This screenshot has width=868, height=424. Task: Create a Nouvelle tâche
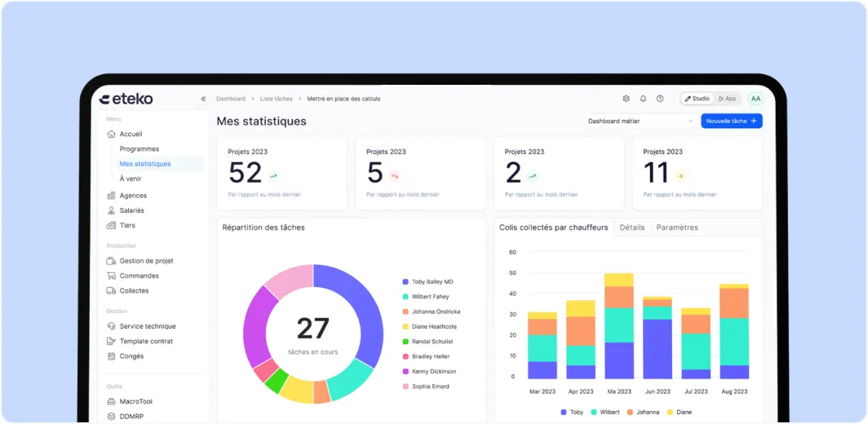[731, 121]
